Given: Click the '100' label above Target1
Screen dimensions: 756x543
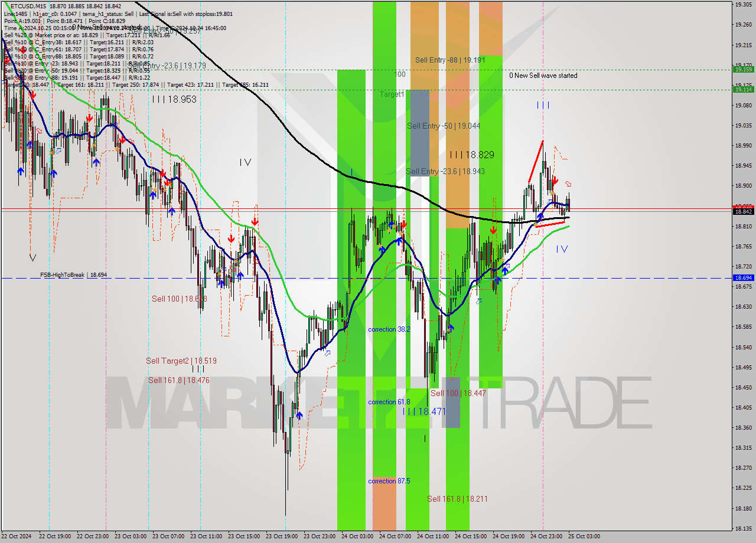Looking at the screenshot, I should (400, 74).
